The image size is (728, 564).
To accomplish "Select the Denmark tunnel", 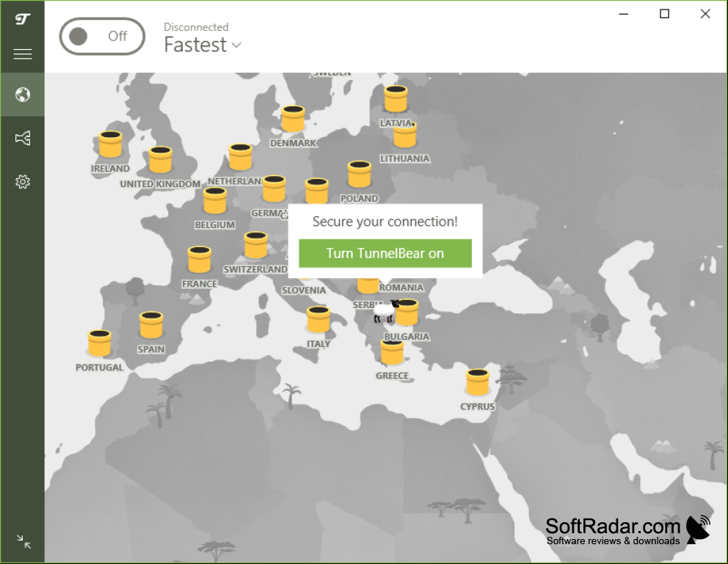I will (293, 119).
